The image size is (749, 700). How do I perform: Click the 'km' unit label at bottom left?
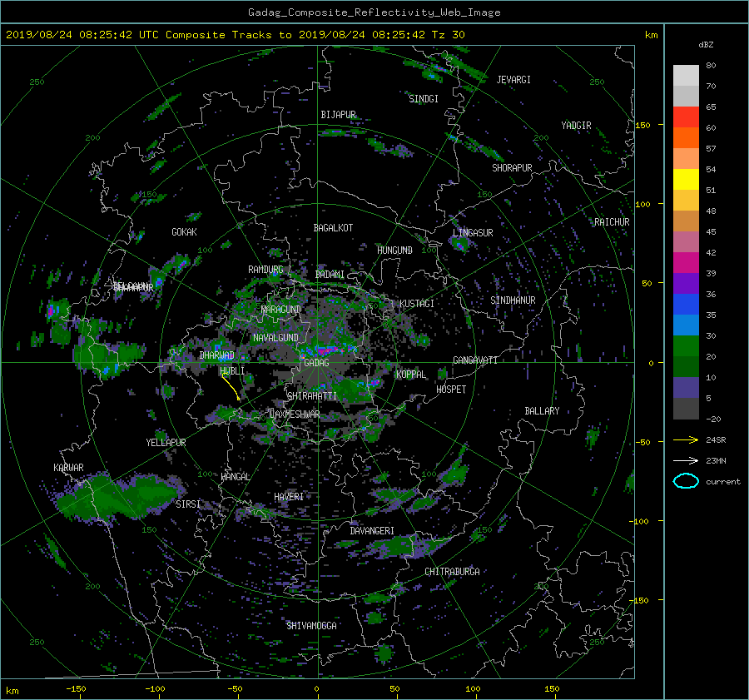[12, 691]
